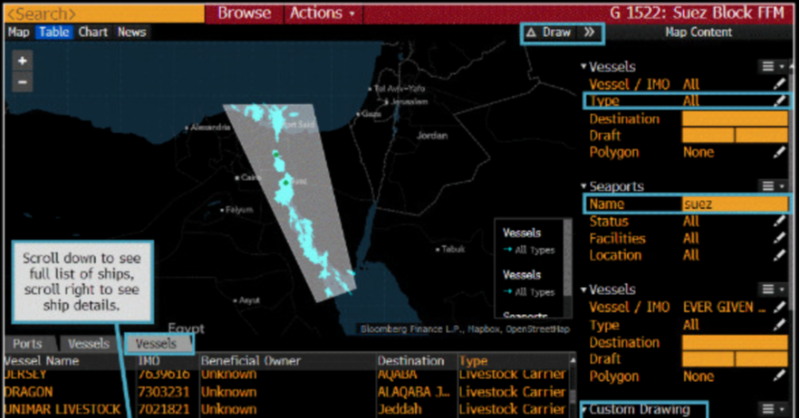Image resolution: width=800 pixels, height=418 pixels.
Task: Click lower Vessels Draft minimum field
Action: point(708,359)
